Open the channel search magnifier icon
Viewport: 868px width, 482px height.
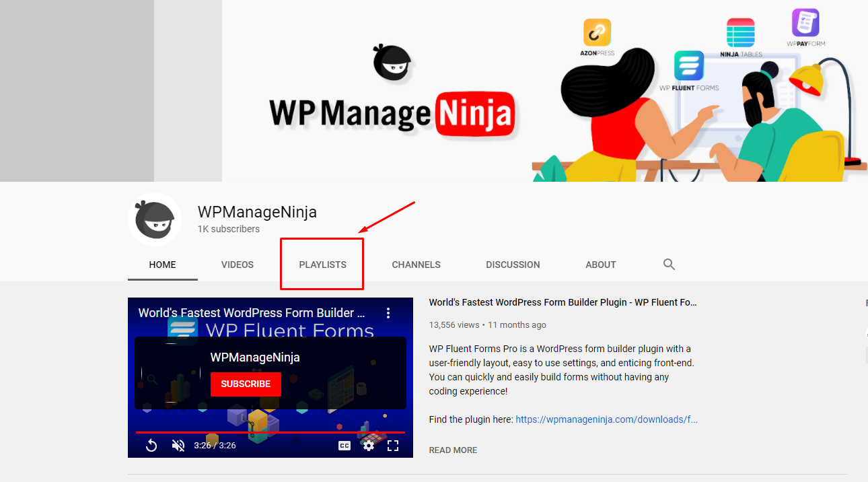(x=669, y=265)
